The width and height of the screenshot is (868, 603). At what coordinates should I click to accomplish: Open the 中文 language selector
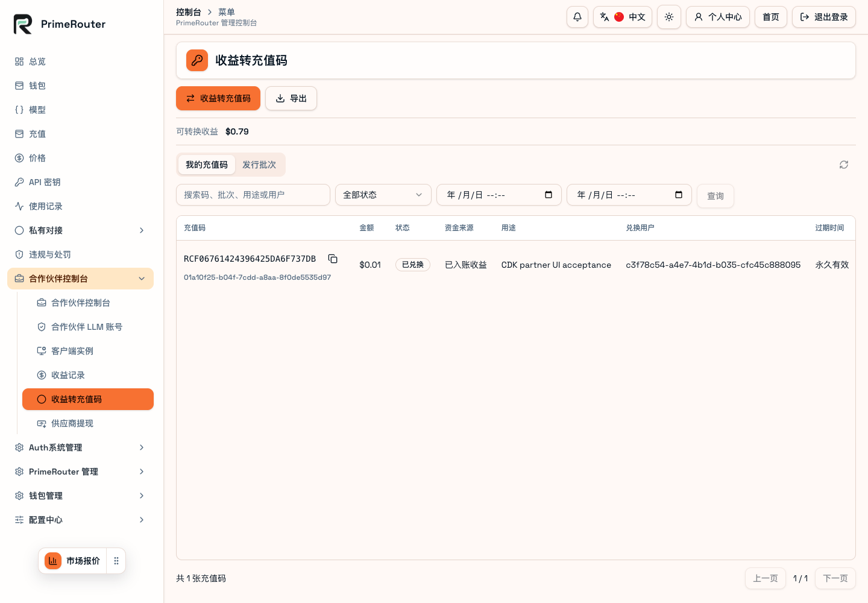(x=623, y=17)
